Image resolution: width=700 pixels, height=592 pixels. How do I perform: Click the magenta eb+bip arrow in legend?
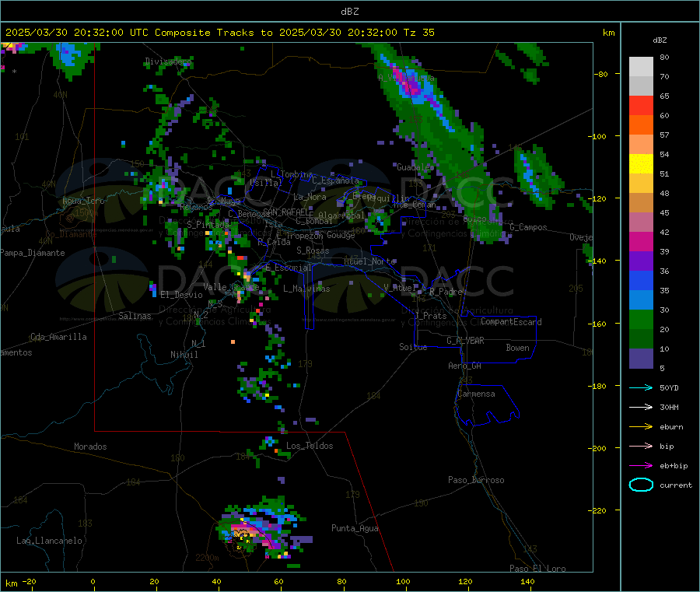coord(641,465)
